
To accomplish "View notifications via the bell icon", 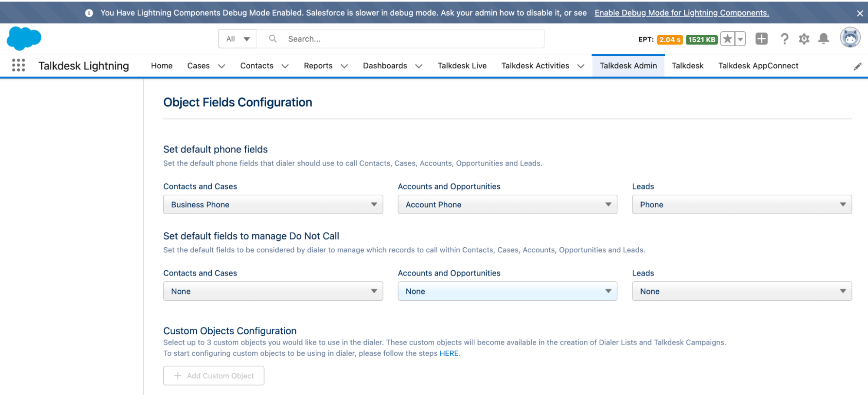I will (x=823, y=39).
